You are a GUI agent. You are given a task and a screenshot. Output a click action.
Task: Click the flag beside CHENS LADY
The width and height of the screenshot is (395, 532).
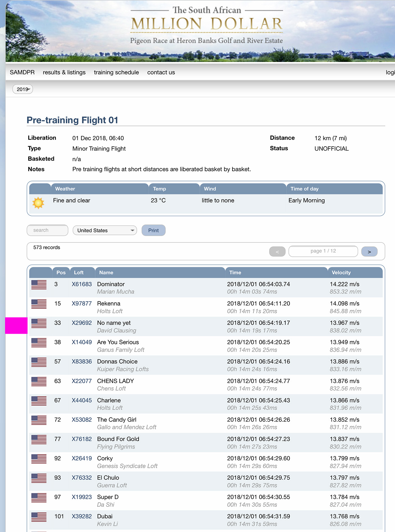[39, 381]
